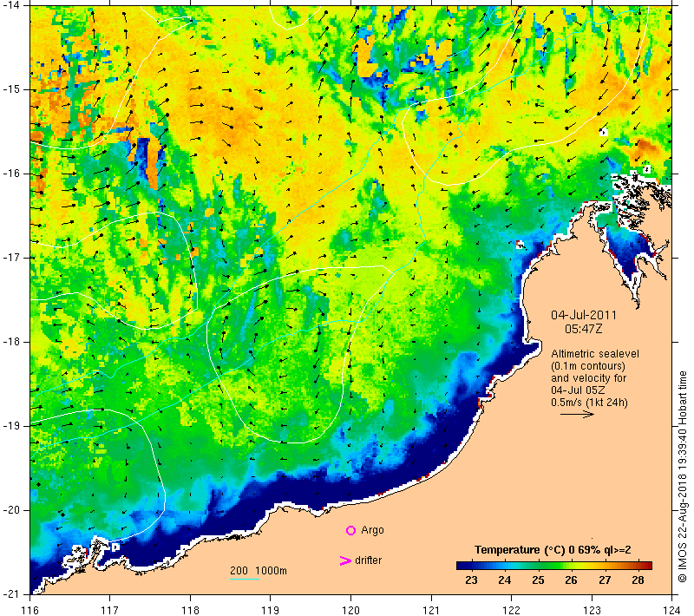Click the longitude axis label '116'
The image size is (694, 616).
click(29, 610)
